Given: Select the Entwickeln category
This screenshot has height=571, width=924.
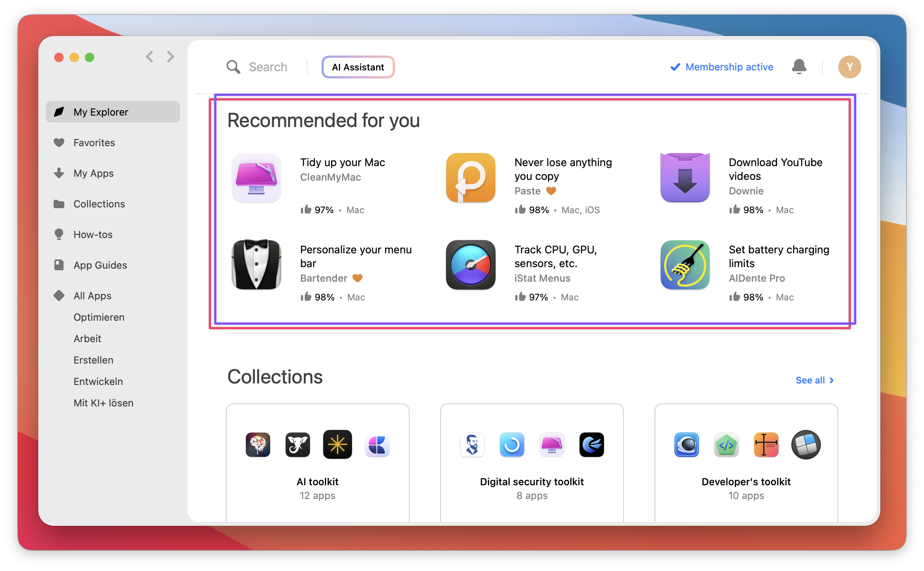Looking at the screenshot, I should tap(98, 381).
